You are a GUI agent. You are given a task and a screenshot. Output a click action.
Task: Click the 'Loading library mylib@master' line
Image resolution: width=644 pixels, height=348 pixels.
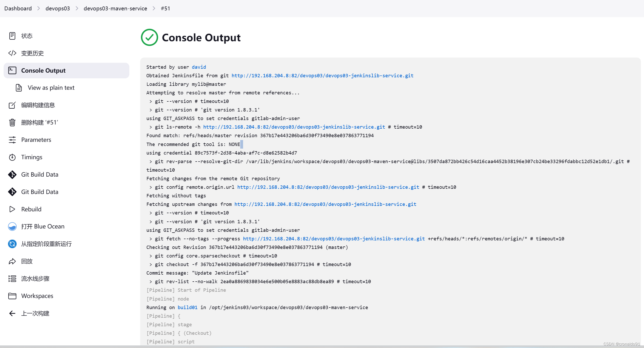186,84
